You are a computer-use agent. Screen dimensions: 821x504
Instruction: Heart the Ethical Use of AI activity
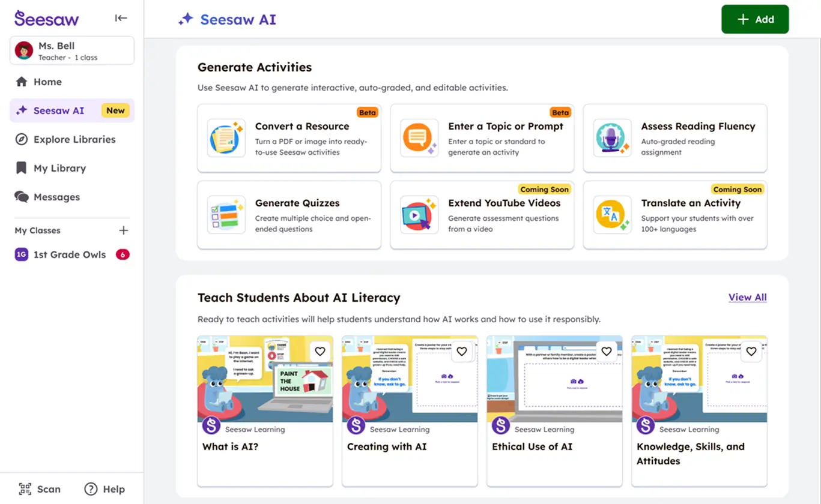(x=607, y=352)
